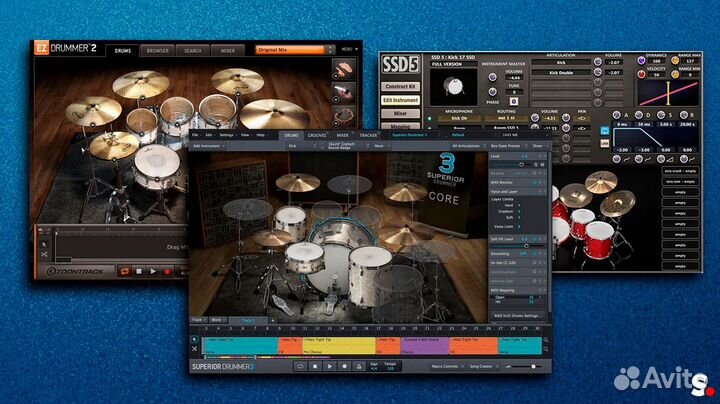Click SSD5 envelope Attack knob

pos(617,115)
